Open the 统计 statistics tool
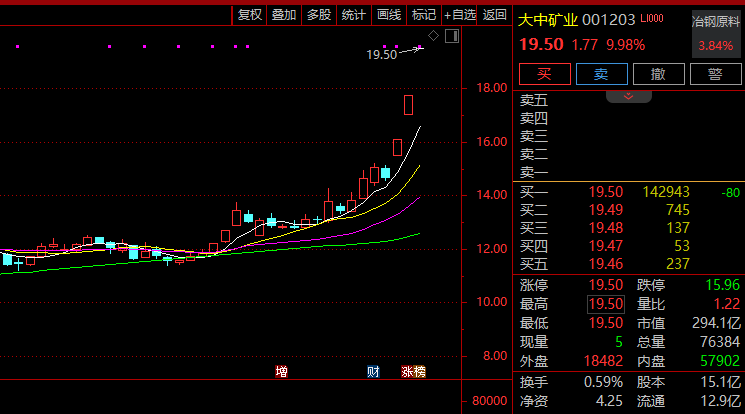745x414 pixels. [353, 15]
